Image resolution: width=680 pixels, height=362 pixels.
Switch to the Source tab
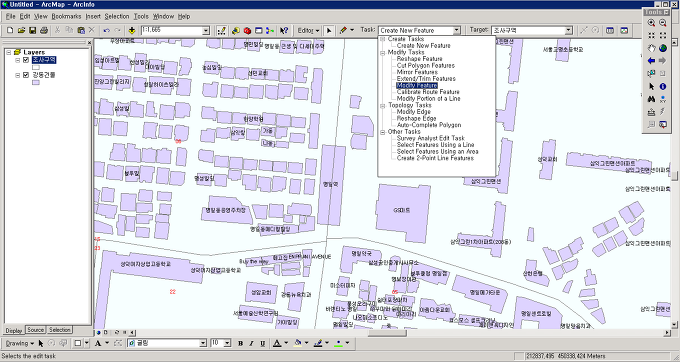click(x=36, y=330)
